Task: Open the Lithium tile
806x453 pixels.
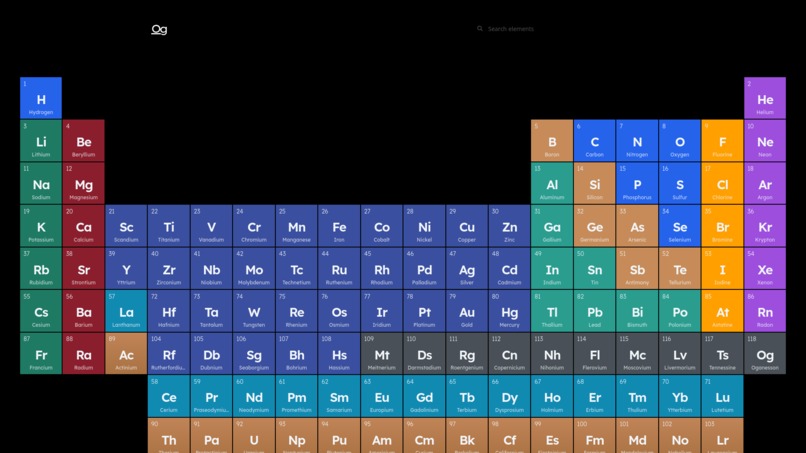Action: (41, 140)
